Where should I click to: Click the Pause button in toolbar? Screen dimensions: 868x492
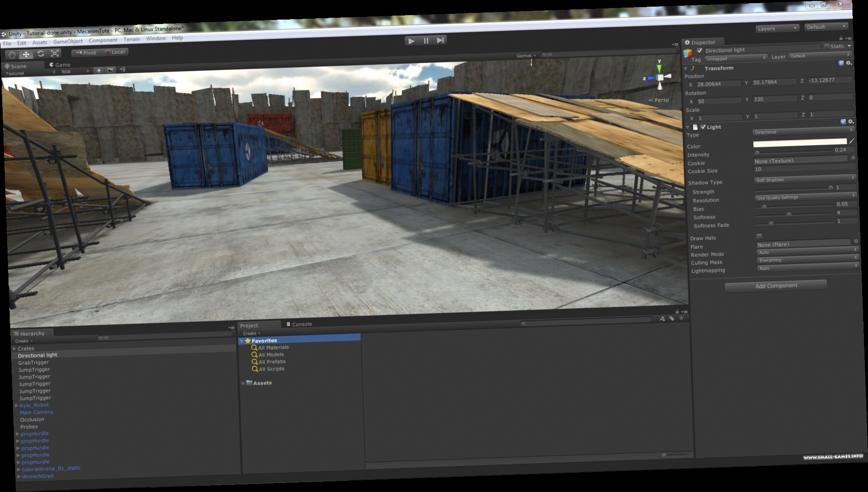coord(426,40)
